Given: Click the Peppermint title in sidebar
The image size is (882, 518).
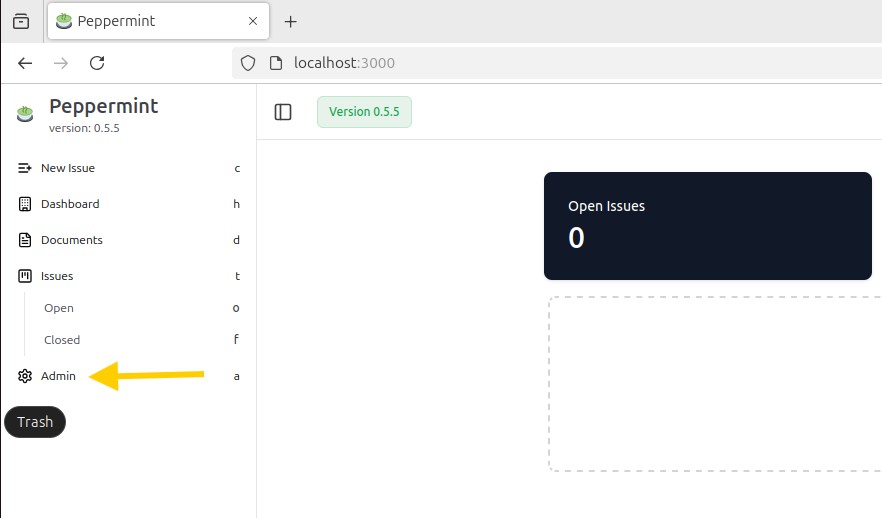Looking at the screenshot, I should click(104, 106).
